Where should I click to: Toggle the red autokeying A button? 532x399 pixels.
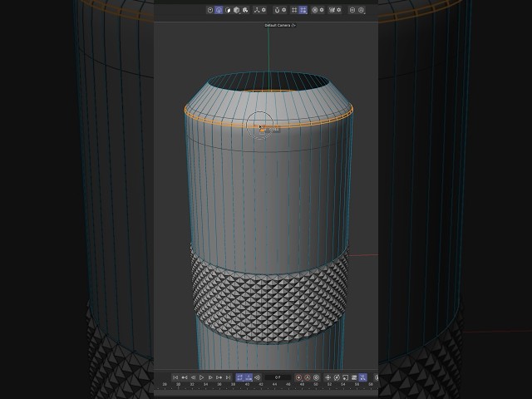pos(308,377)
